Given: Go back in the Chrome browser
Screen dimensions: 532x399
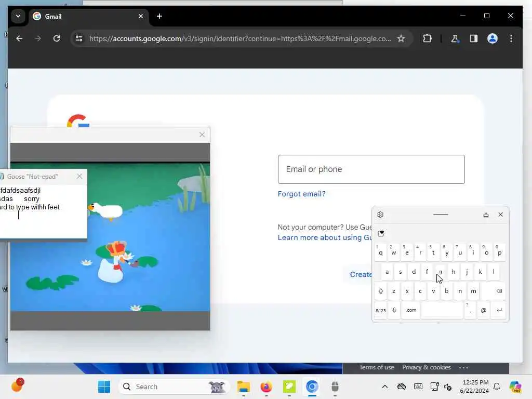Looking at the screenshot, I should [x=19, y=38].
